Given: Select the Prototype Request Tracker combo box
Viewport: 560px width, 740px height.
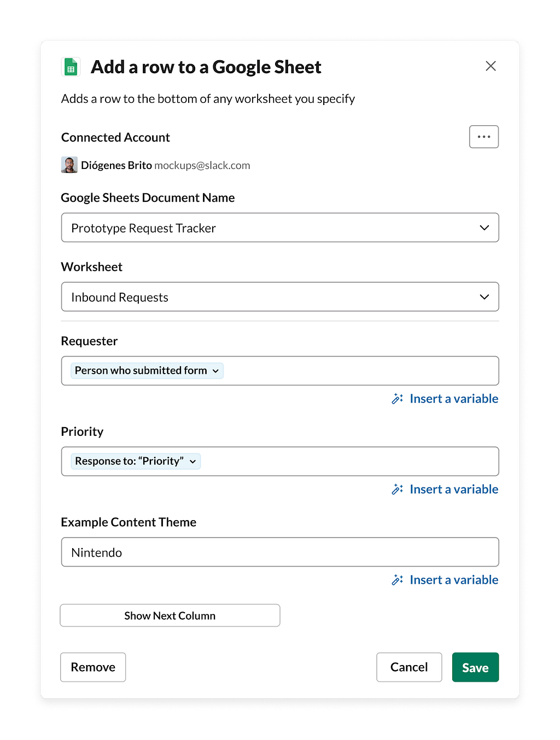Looking at the screenshot, I should [280, 228].
